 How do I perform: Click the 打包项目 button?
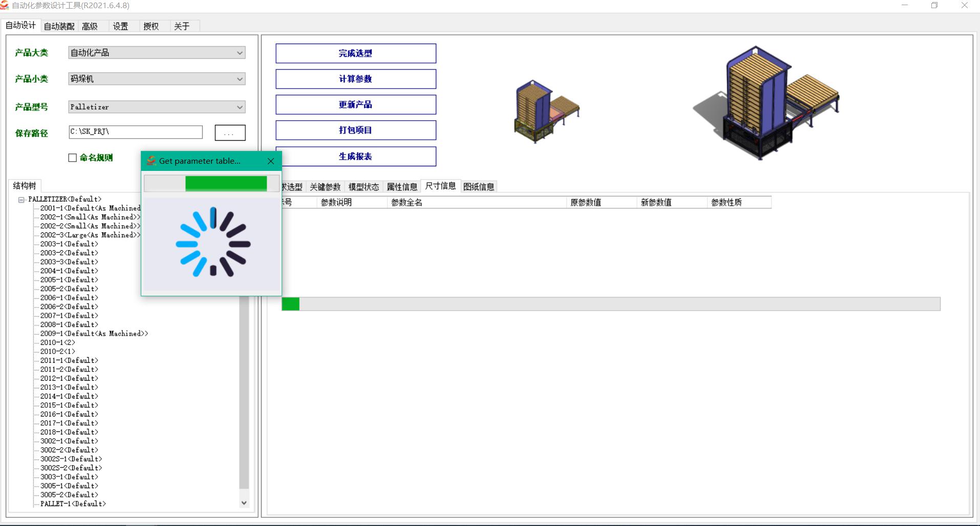tap(355, 130)
